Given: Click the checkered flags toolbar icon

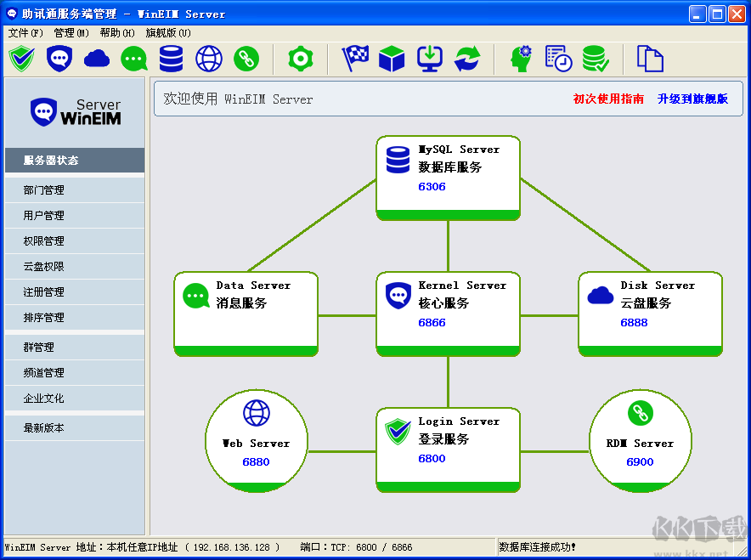Looking at the screenshot, I should click(x=355, y=59).
